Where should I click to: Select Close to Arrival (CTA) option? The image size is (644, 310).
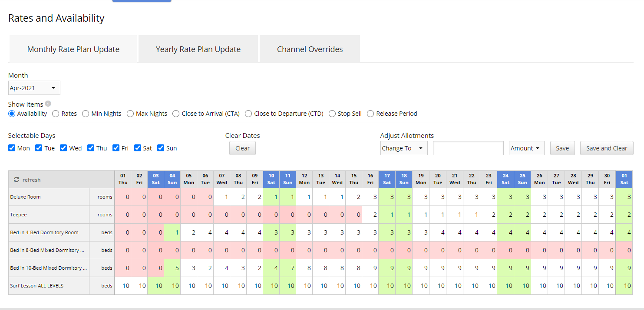click(176, 114)
